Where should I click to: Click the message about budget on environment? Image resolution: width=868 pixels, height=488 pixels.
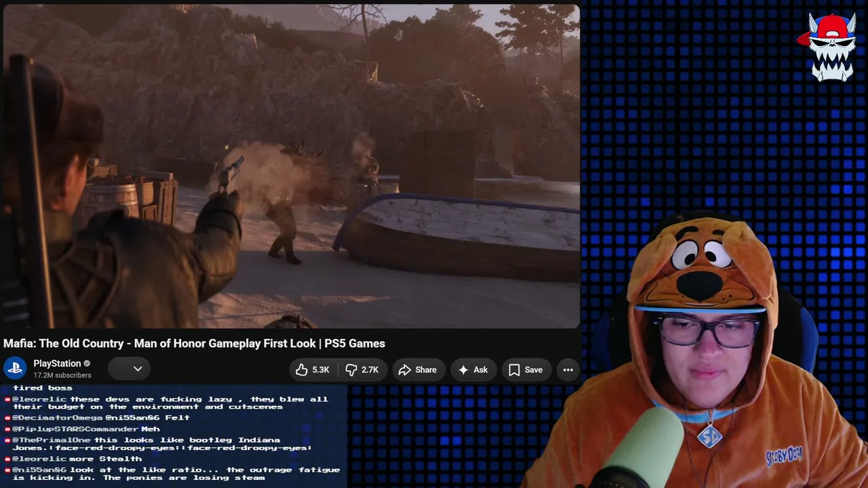point(170,403)
